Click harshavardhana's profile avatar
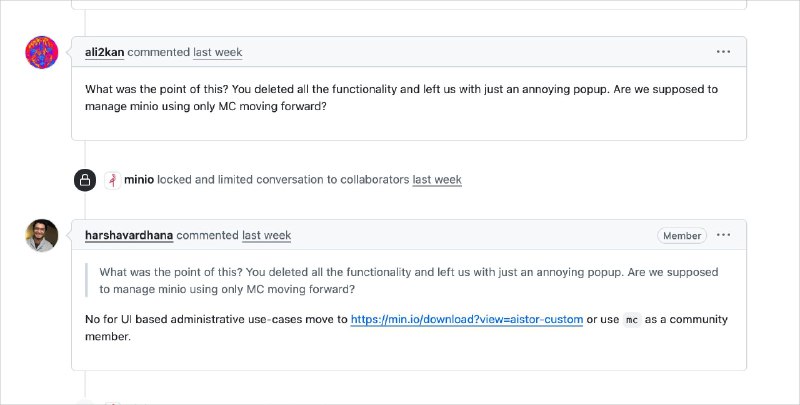800x405 pixels. click(x=41, y=235)
